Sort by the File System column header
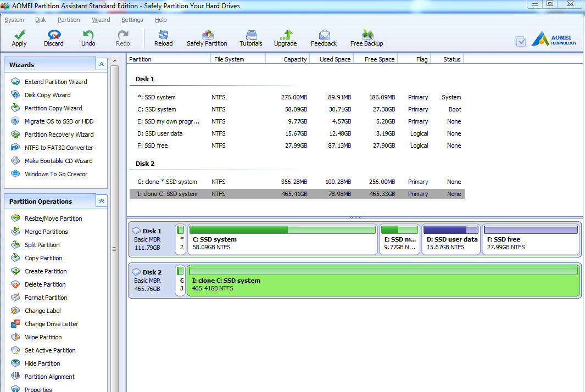The image size is (585, 392). 238,59
